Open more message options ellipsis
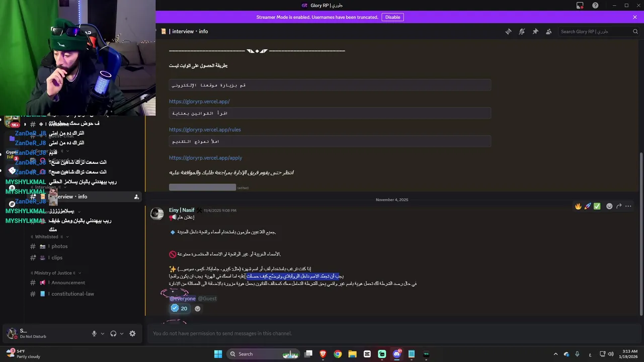The image size is (644, 362). 628,206
